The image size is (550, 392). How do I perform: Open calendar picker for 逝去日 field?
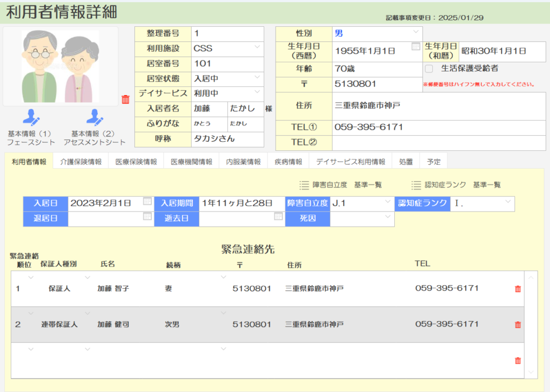click(278, 216)
